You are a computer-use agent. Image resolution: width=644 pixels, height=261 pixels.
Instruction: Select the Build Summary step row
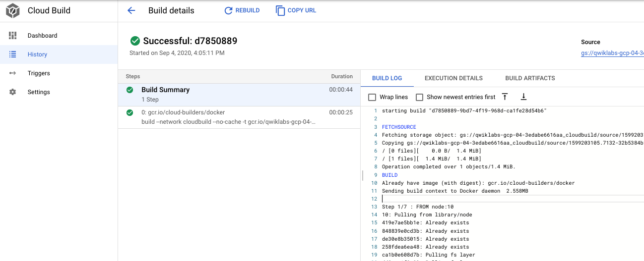tap(239, 95)
